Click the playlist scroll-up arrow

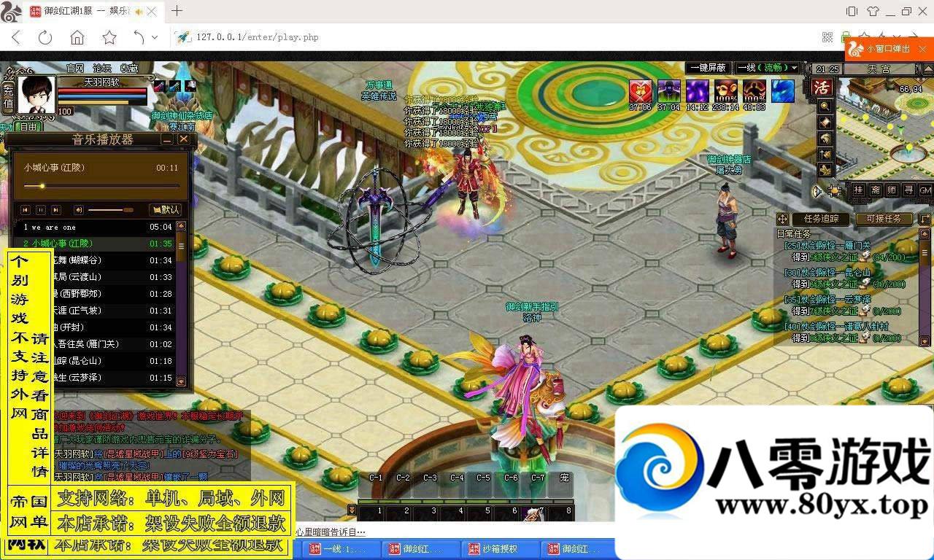181,226
